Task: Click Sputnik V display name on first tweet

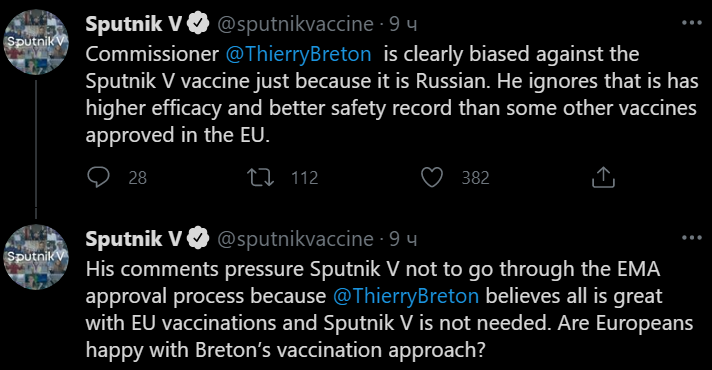Action: pos(134,24)
